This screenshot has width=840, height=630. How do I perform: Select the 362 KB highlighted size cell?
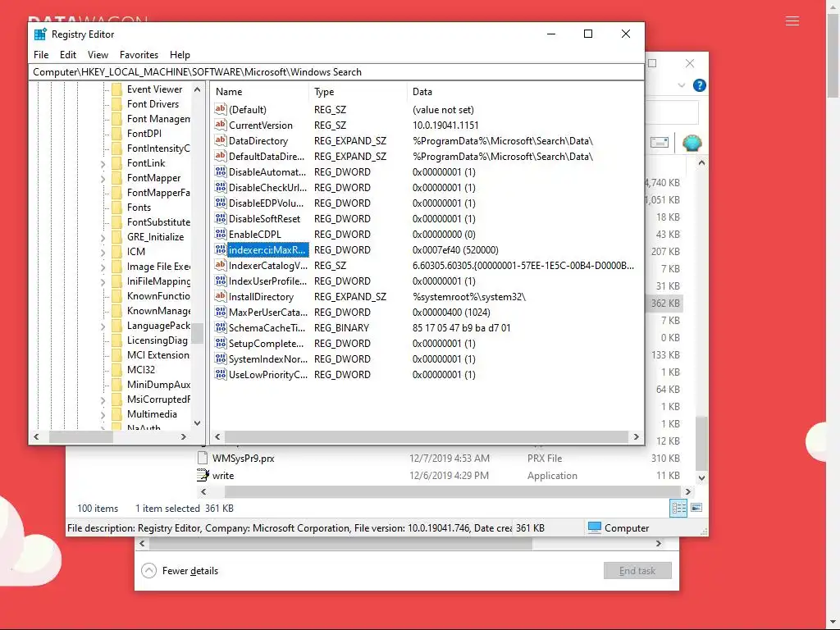click(665, 304)
